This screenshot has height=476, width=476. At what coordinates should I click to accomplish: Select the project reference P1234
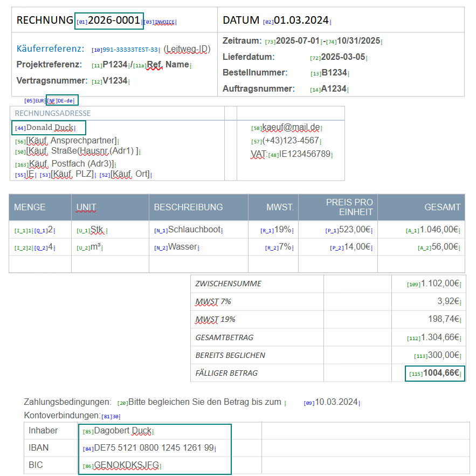[115, 65]
